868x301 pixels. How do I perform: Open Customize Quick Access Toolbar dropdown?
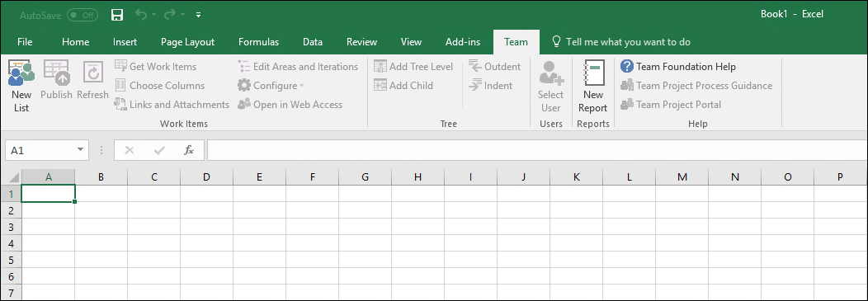198,15
